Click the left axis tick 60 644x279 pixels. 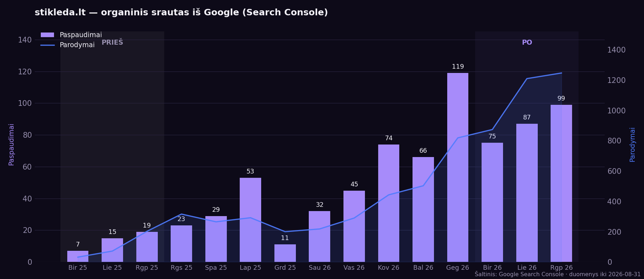click(x=27, y=167)
